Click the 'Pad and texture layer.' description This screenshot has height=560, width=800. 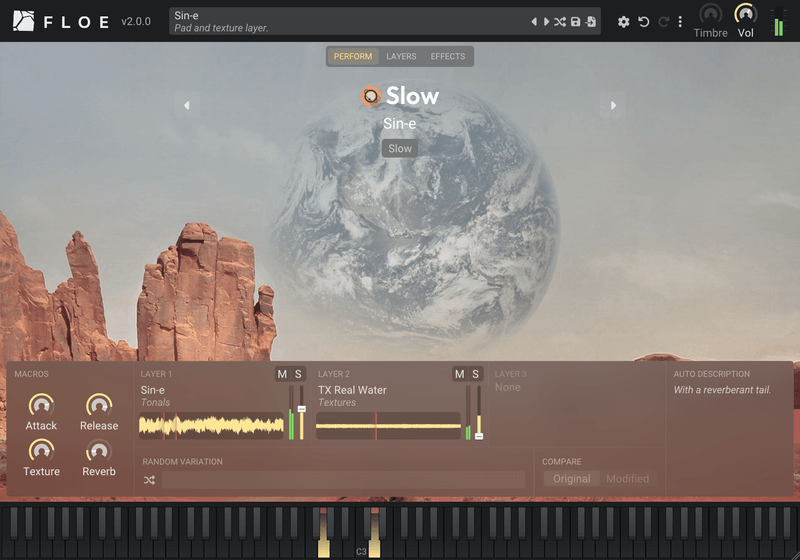[x=221, y=28]
